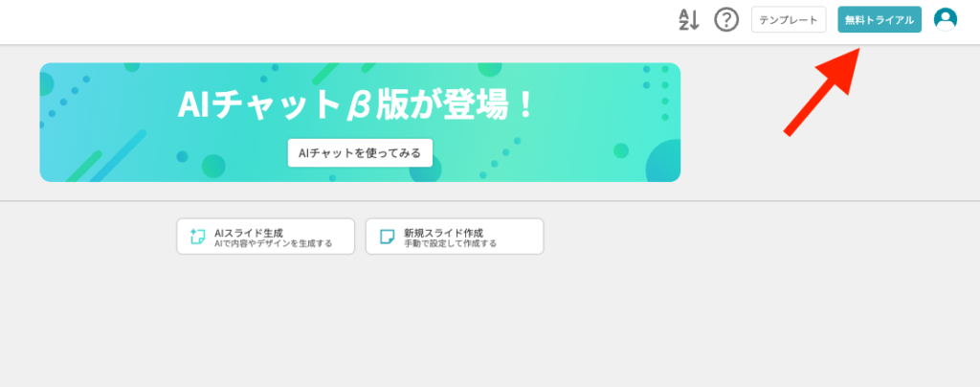The width and height of the screenshot is (980, 387).
Task: Click the AIチャットを使ってみる button
Action: coord(360,152)
